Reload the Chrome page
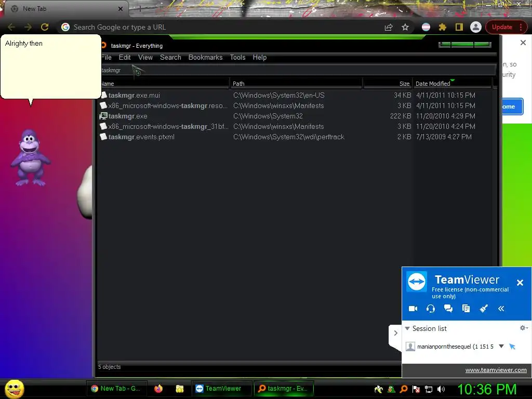 pyautogui.click(x=45, y=27)
